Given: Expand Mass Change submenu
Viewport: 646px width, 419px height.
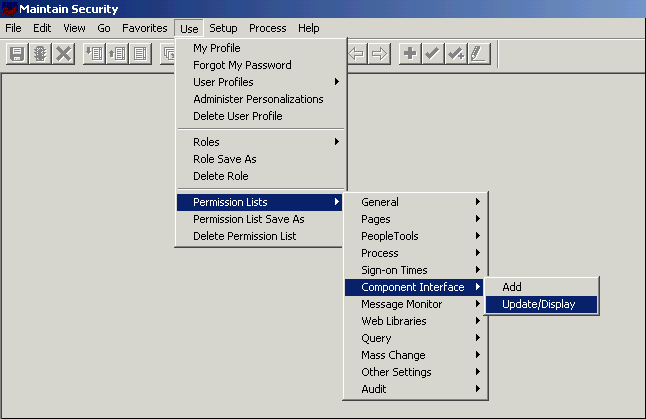Looking at the screenshot, I should 415,355.
